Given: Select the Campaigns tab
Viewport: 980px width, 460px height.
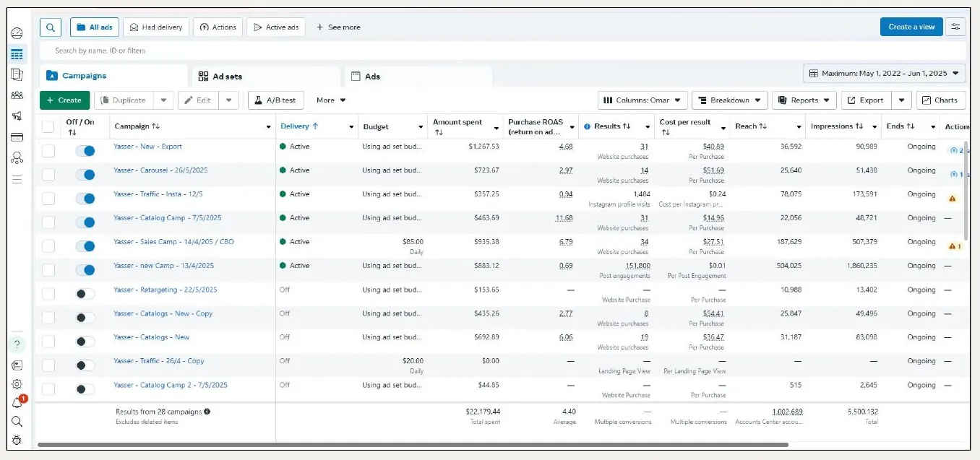Looking at the screenshot, I should (113, 76).
